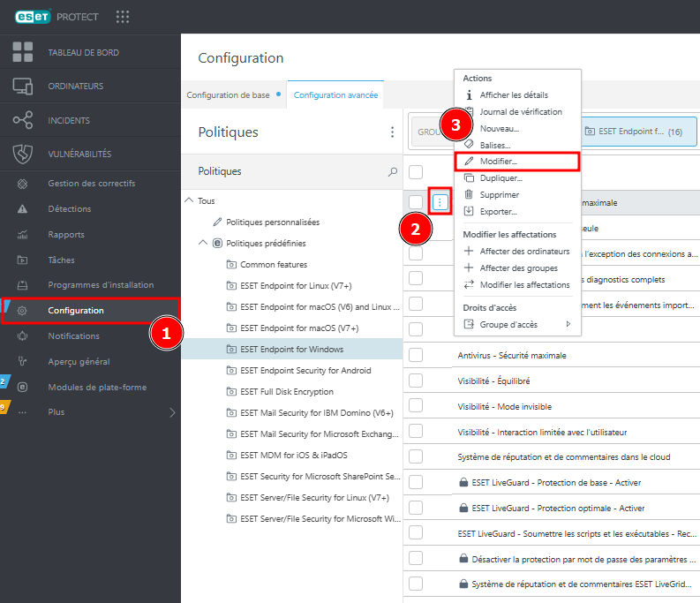Open Politiques personnalisées tree item
The image size is (700, 603).
pos(273,222)
